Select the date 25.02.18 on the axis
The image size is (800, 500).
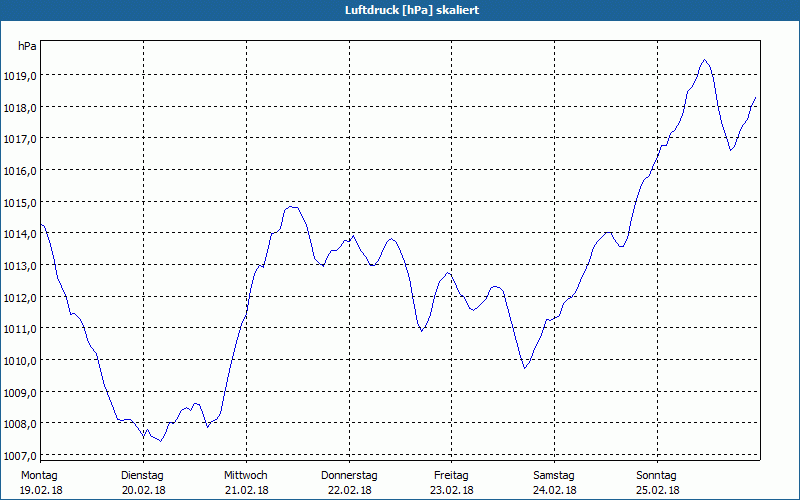pos(657,490)
